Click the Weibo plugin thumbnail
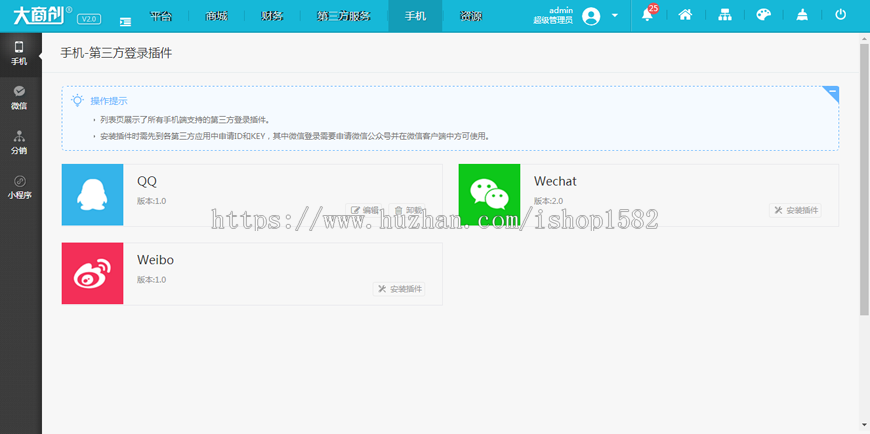Screen dimensions: 870x434 [92, 274]
